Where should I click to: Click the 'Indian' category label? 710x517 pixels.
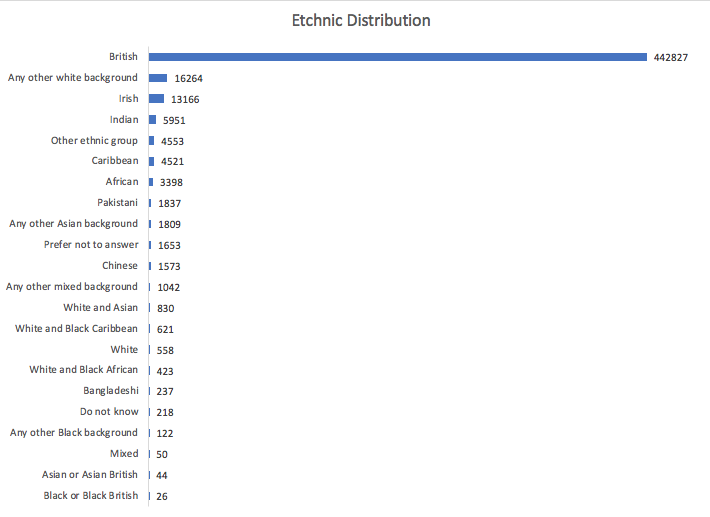coord(124,120)
